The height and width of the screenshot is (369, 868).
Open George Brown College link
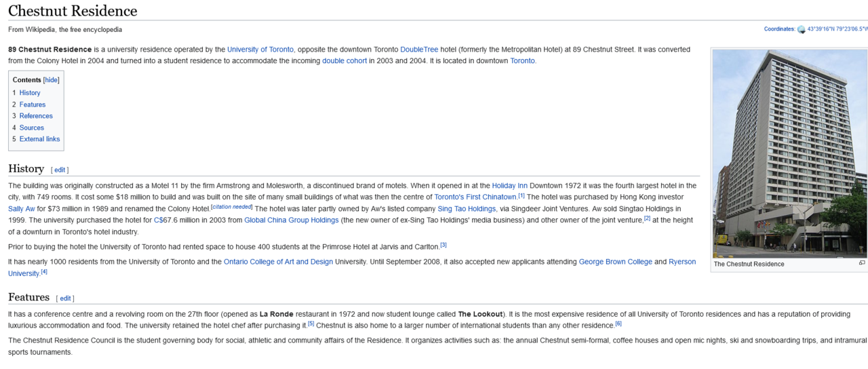coord(615,262)
